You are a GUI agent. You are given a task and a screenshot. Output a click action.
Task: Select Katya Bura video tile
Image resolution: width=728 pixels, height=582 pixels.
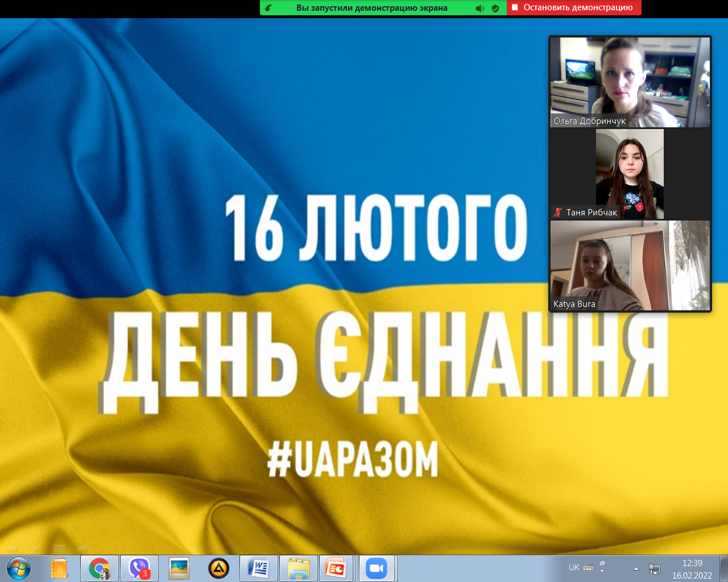(x=630, y=265)
